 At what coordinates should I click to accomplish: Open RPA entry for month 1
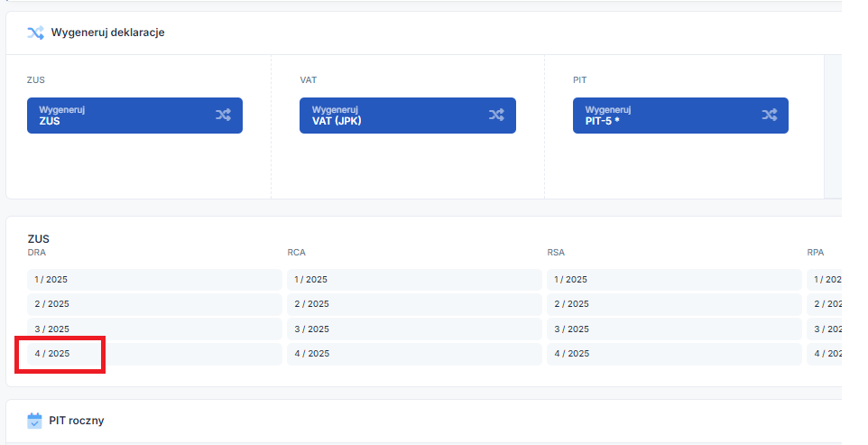pos(825,280)
